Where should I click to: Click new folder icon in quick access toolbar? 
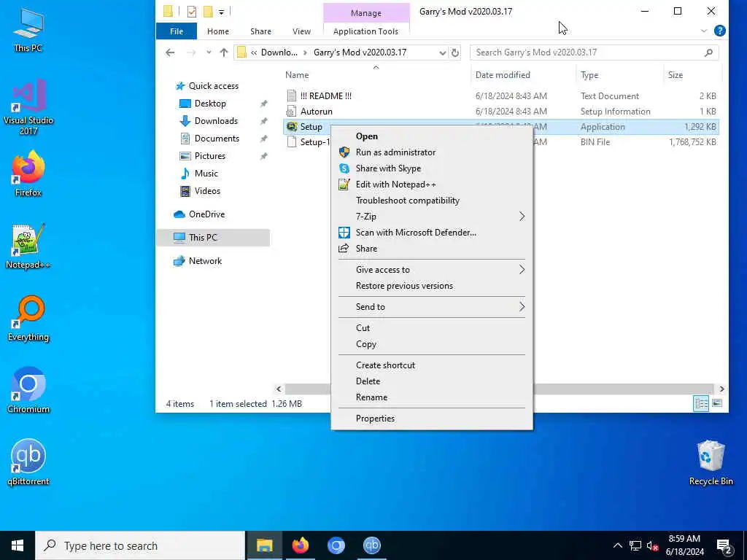click(x=208, y=12)
